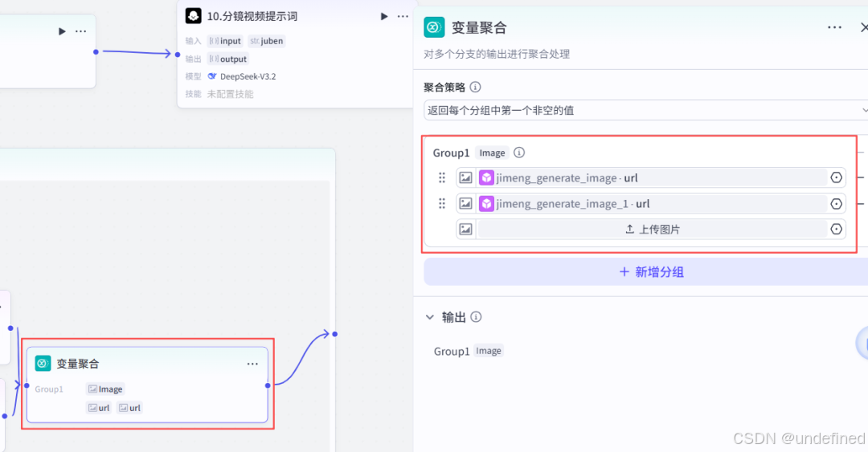
Task: Run the 10.分镜视频提示词 node
Action: pos(384,17)
